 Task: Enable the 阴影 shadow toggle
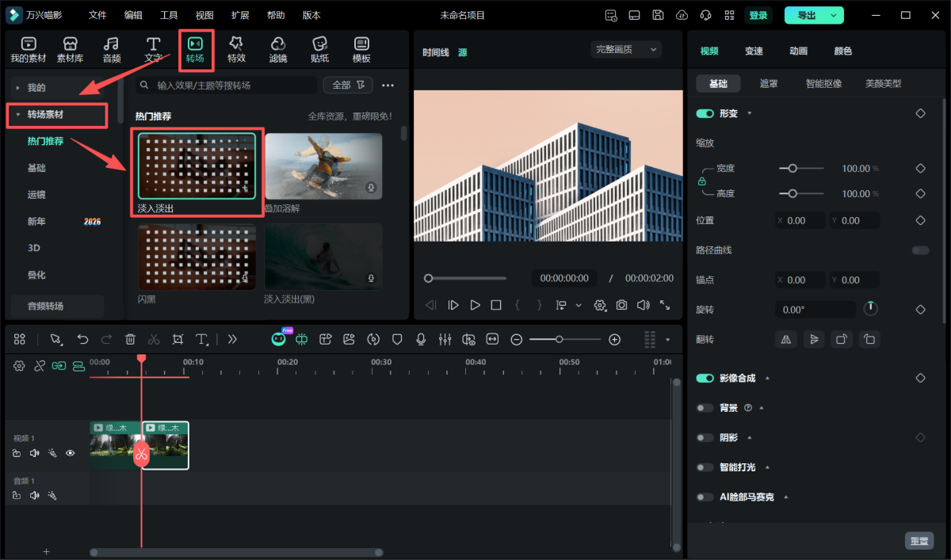coord(705,437)
